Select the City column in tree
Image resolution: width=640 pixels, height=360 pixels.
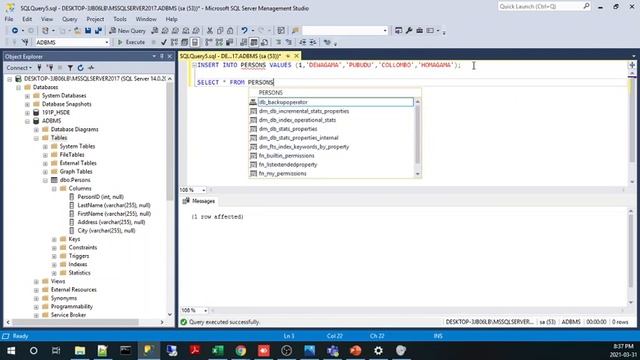106,231
